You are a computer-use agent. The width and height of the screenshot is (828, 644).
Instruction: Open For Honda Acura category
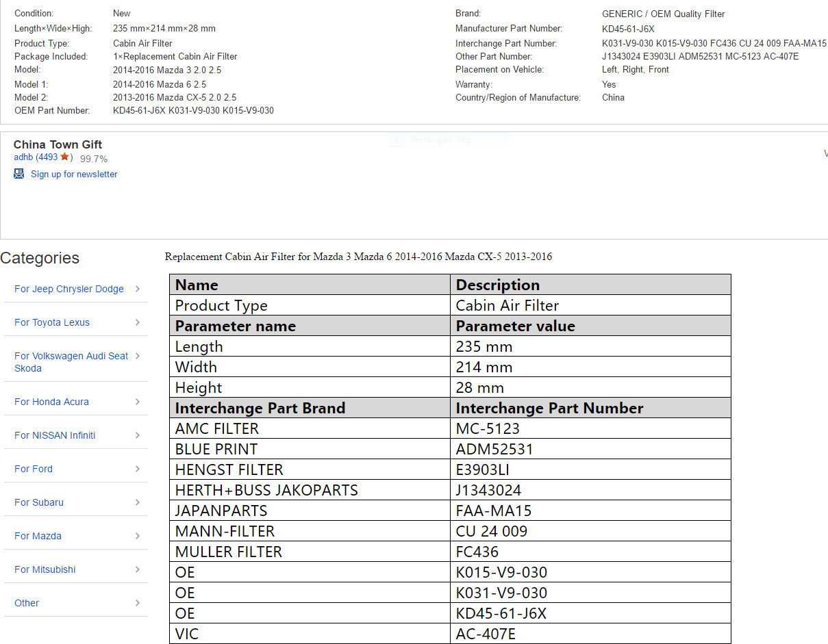click(x=51, y=402)
